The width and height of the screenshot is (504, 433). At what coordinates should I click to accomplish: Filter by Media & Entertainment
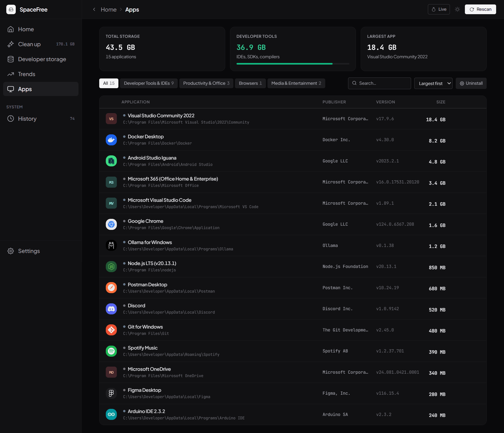[296, 83]
